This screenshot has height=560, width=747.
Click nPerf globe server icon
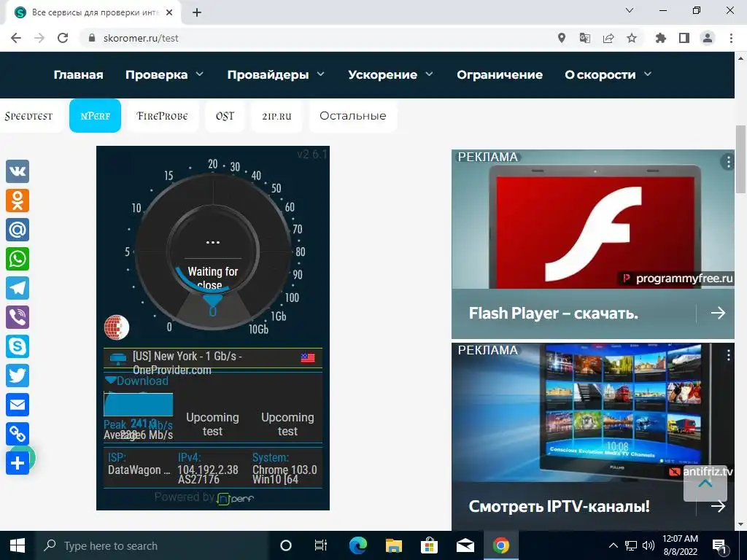point(117,327)
